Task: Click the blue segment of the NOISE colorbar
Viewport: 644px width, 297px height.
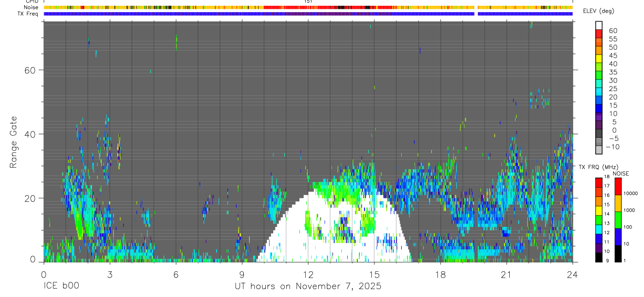Action: (x=618, y=237)
